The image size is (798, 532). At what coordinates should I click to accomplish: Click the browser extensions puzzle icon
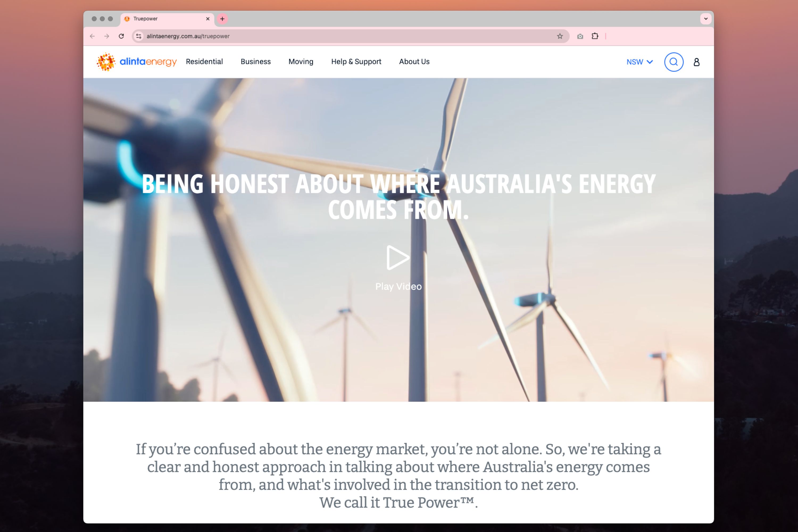coord(595,36)
